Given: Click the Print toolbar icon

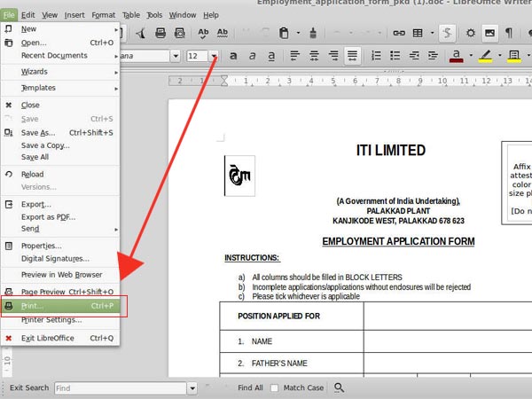Looking at the screenshot, I should click(x=160, y=33).
